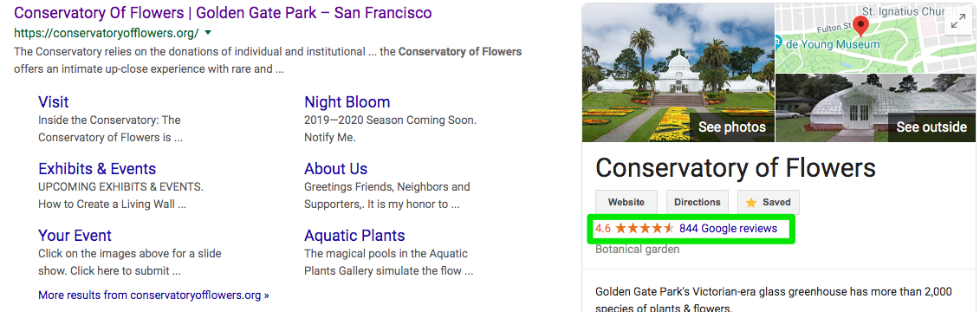Open the See photos thumbnail

coord(678,73)
